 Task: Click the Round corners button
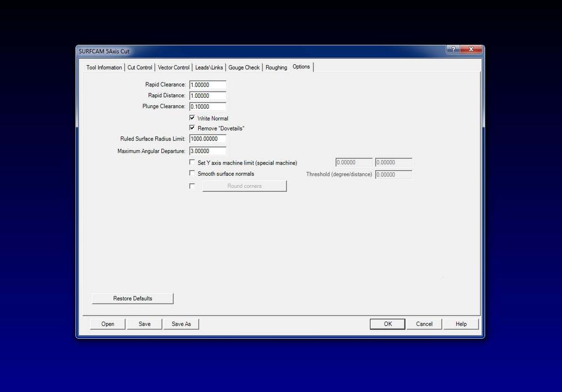pos(244,186)
